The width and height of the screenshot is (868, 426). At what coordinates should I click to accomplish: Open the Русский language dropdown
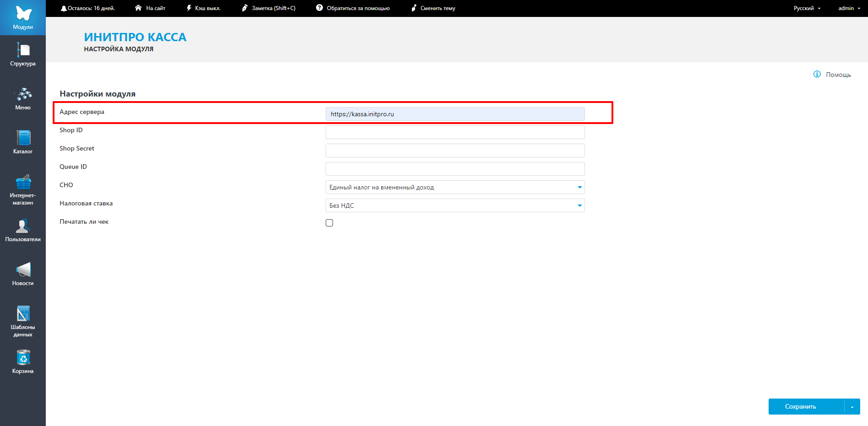pos(807,8)
